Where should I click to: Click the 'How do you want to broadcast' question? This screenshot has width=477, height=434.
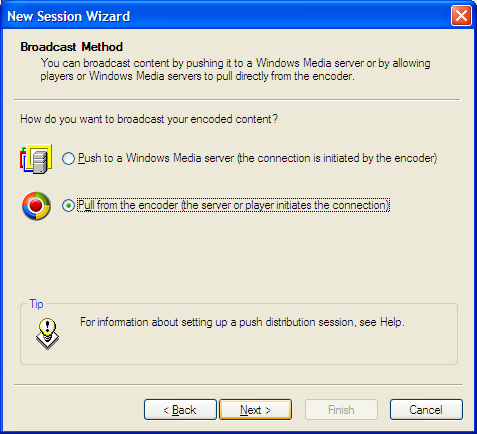pyautogui.click(x=149, y=119)
